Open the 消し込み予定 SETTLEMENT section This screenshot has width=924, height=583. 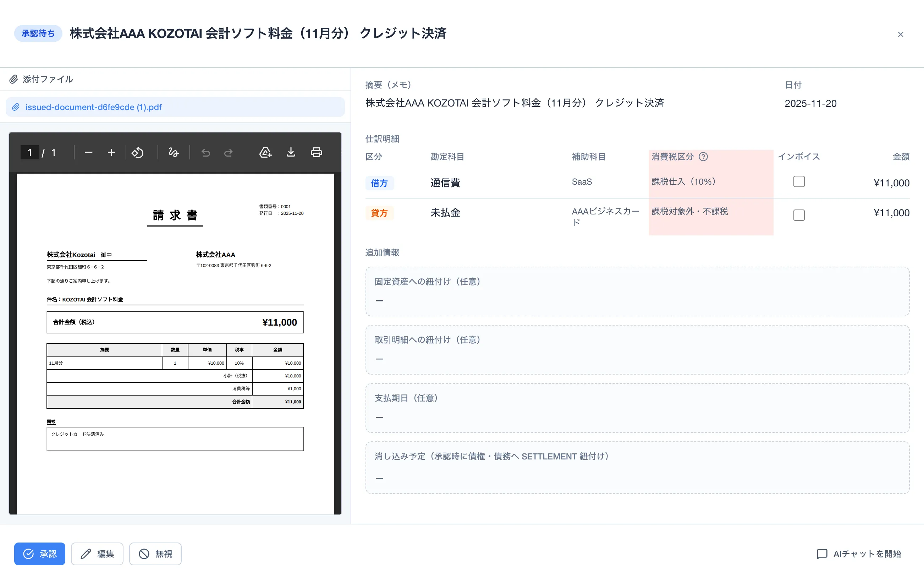point(637,467)
